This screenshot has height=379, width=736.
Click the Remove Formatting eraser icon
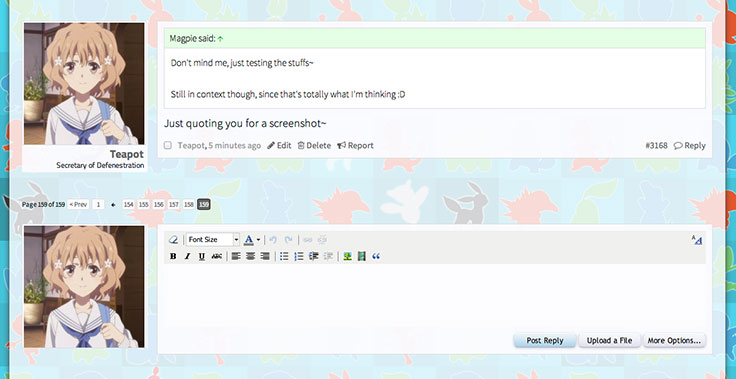173,240
